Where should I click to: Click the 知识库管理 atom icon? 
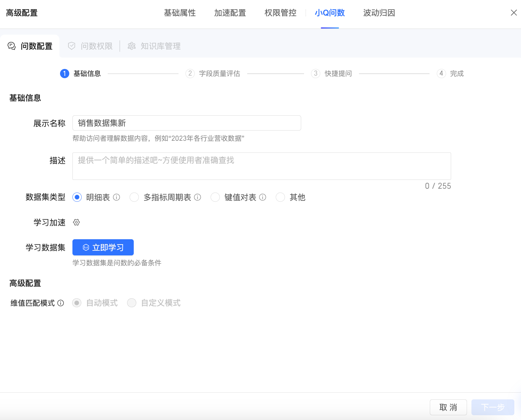pyautogui.click(x=132, y=46)
